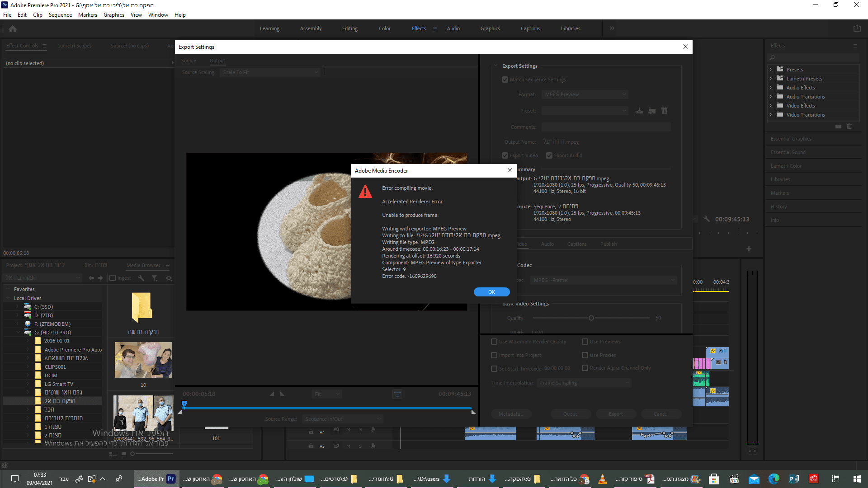
Task: Expand the Video Effects folder
Action: click(770, 106)
